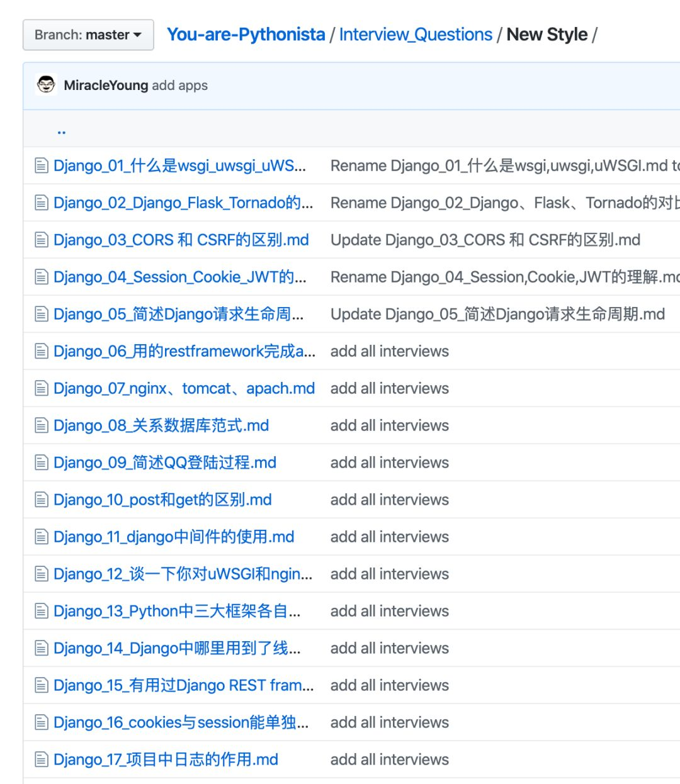Viewport: 680px width, 784px height.
Task: Open 'add all interviews' commit for Django_08
Action: coord(390,425)
